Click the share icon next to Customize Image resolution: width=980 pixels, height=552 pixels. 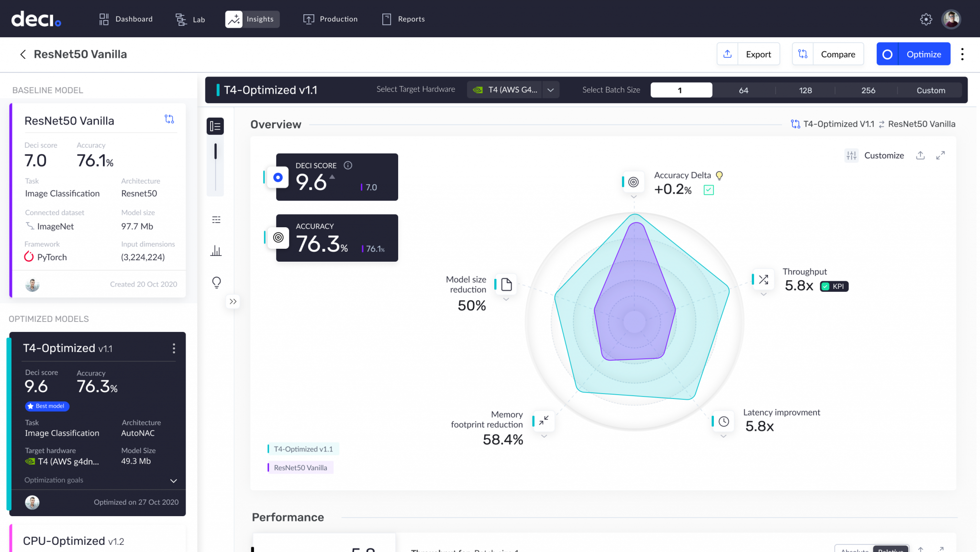920,155
